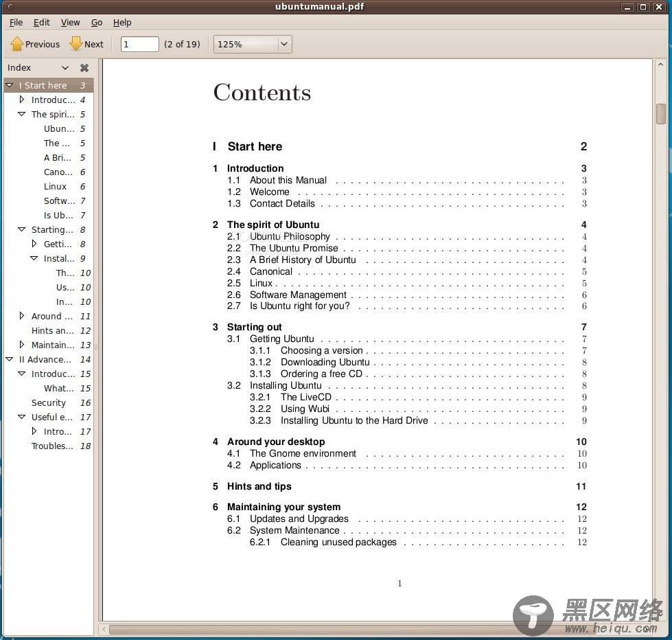
Task: Expand the 'Maintain... 13' tree node
Action: (x=22, y=344)
